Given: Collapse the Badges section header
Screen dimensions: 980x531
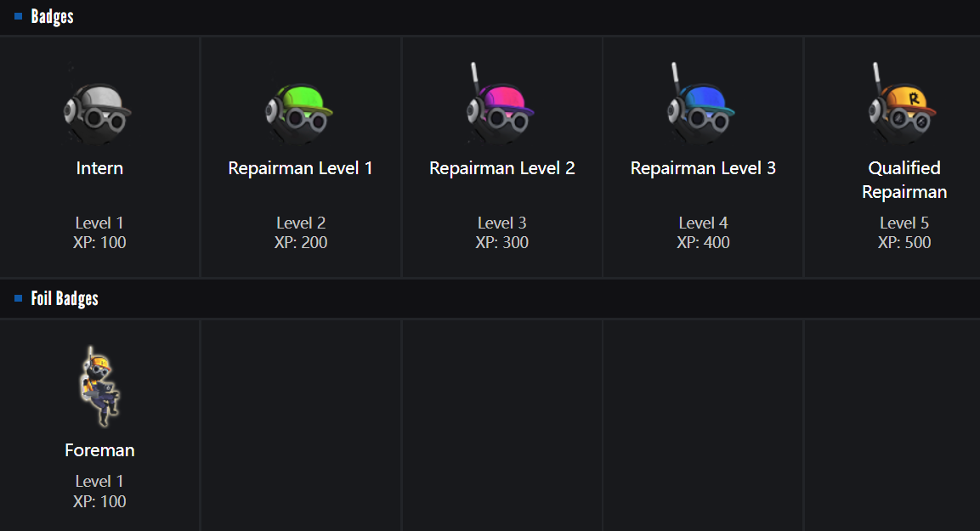Looking at the screenshot, I should pyautogui.click(x=52, y=17).
